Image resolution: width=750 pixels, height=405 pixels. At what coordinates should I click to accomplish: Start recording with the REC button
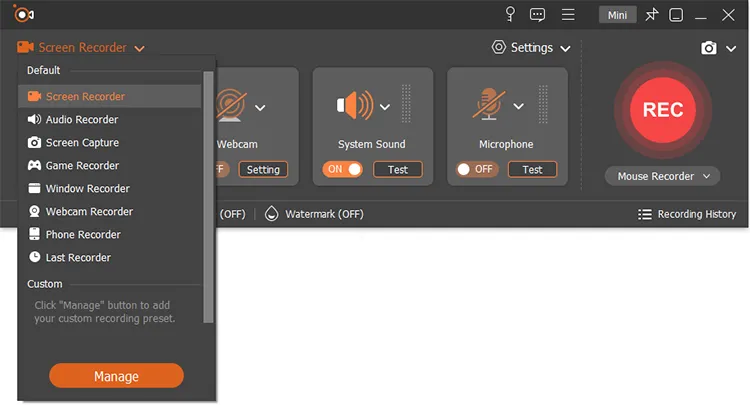[662, 110]
